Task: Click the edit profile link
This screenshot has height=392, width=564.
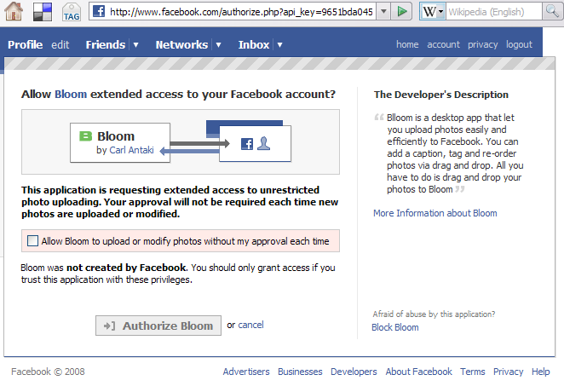Action: tap(60, 44)
